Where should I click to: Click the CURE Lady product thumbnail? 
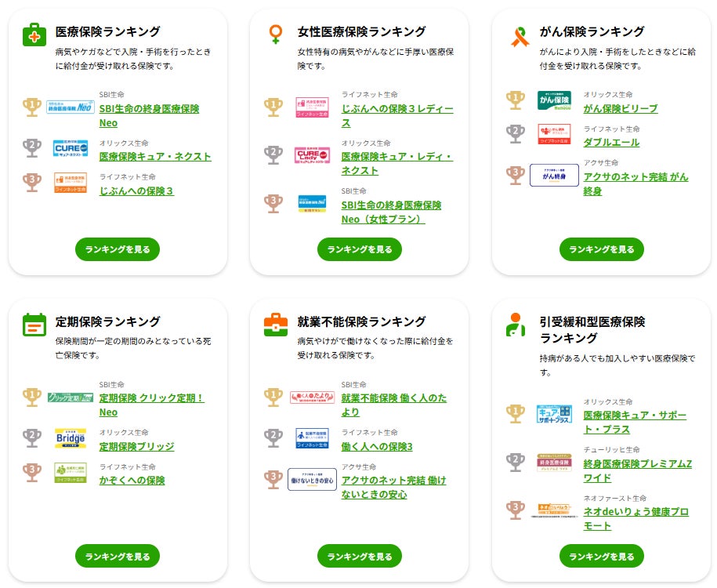tap(311, 155)
